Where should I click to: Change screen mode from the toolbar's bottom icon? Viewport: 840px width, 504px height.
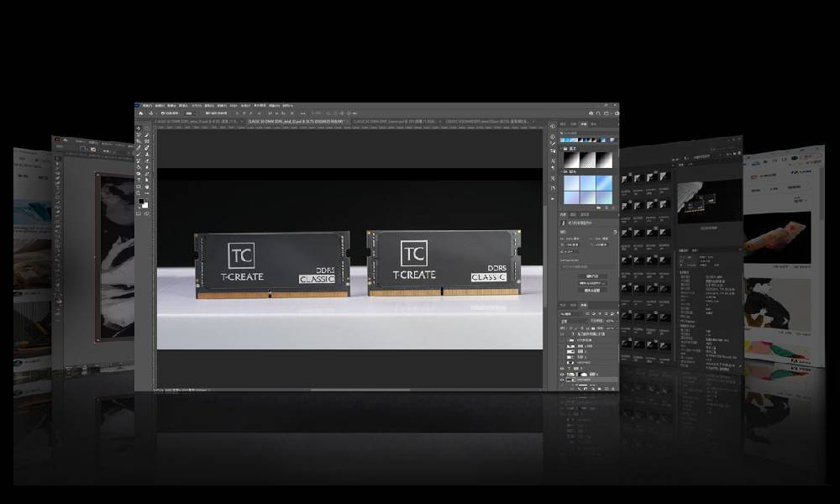(146, 213)
